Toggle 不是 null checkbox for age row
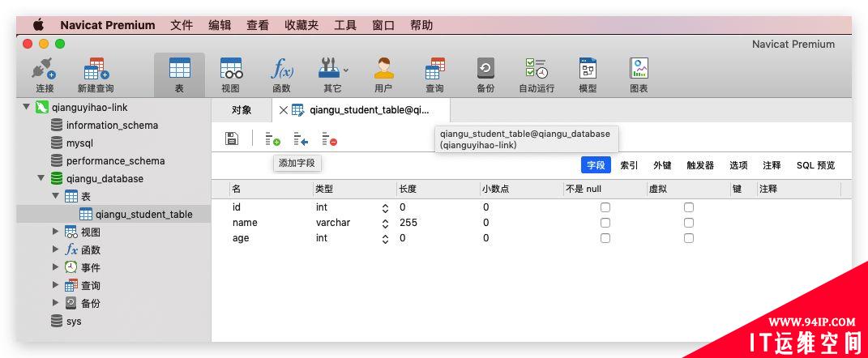Image resolution: width=868 pixels, height=358 pixels. pyautogui.click(x=605, y=238)
